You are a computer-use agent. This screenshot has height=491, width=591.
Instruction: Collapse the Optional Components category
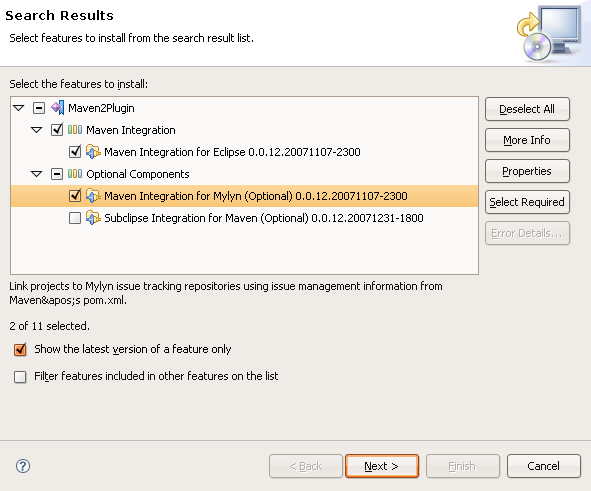37,174
